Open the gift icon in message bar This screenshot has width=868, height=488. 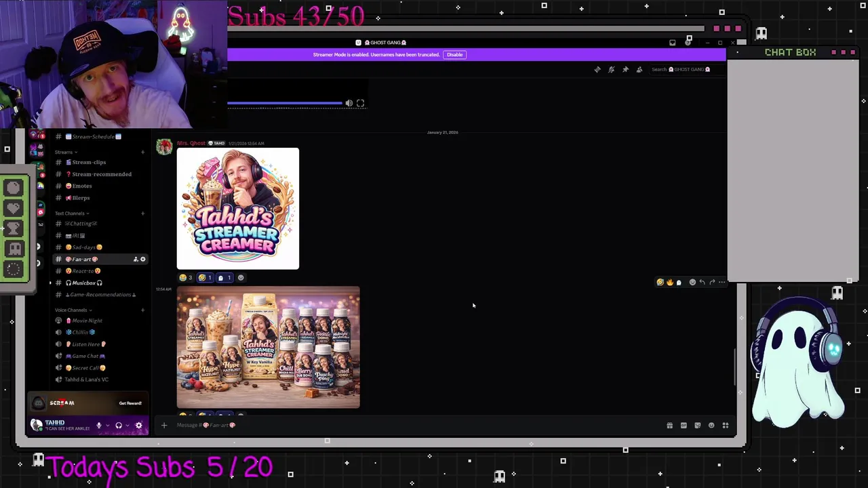669,425
